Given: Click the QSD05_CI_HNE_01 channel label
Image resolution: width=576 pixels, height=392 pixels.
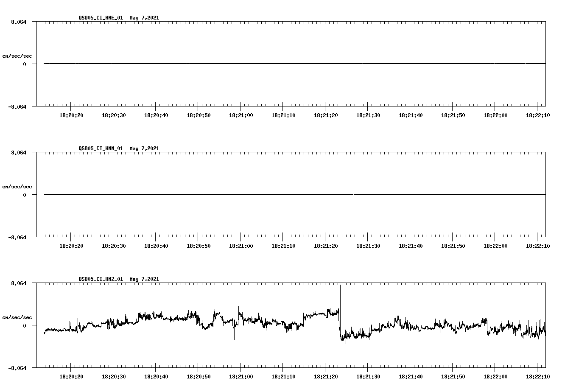Looking at the screenshot, I should (x=100, y=18).
